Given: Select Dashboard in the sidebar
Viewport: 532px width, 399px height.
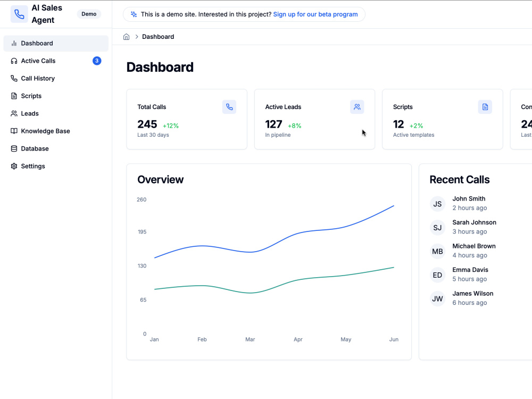Looking at the screenshot, I should tap(56, 44).
